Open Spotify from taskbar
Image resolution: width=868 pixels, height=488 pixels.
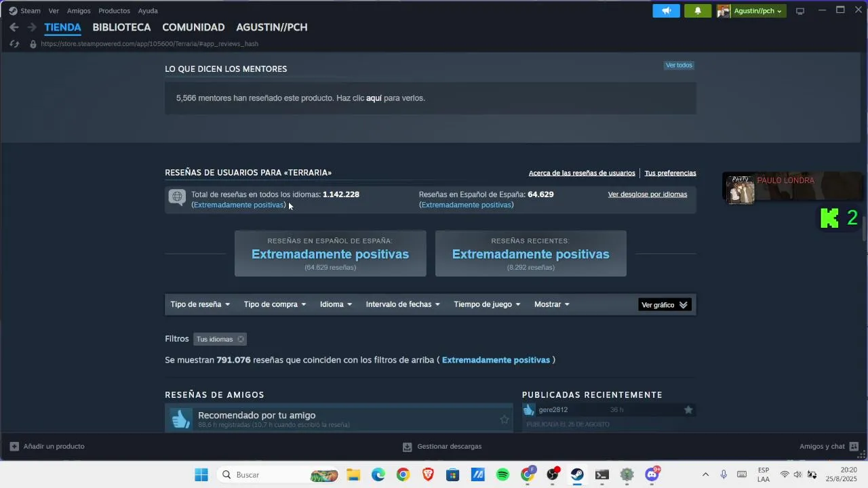tap(502, 474)
